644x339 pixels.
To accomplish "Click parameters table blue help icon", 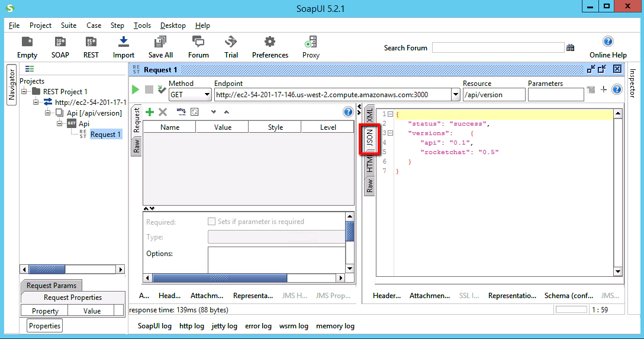I will coord(348,112).
